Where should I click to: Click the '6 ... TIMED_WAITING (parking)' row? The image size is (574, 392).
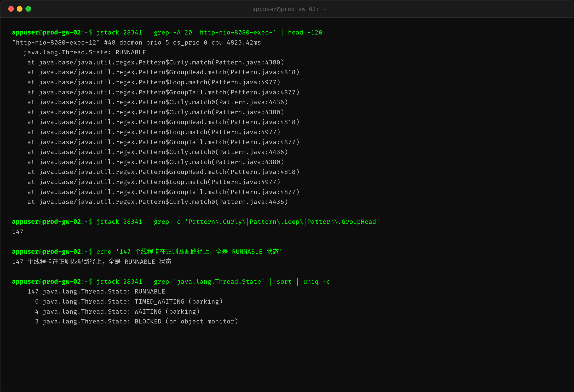pyautogui.click(x=129, y=302)
